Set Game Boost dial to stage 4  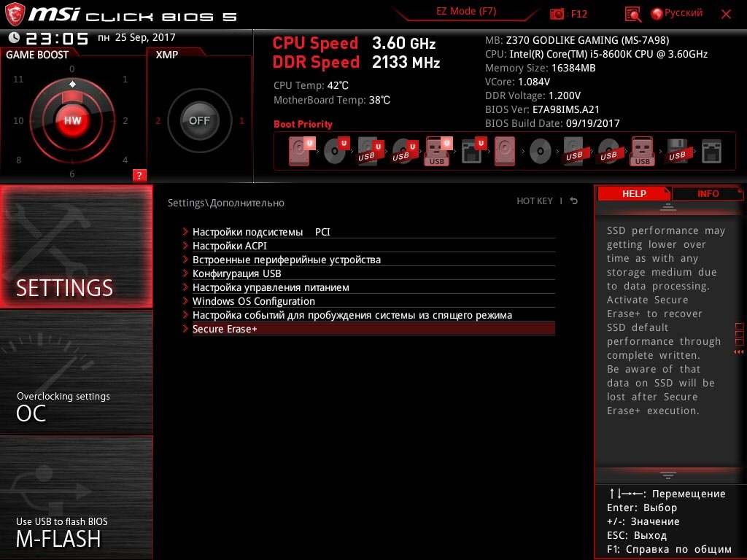(x=125, y=160)
